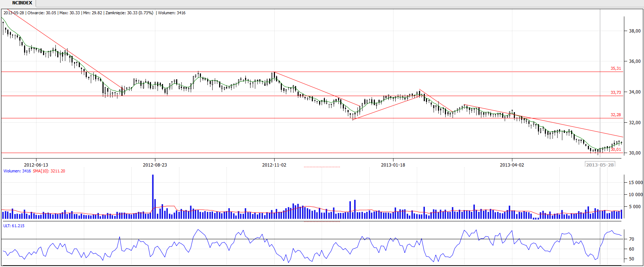Select the NCINDEX chart tab
This screenshot has height=267, width=644.
22,3
